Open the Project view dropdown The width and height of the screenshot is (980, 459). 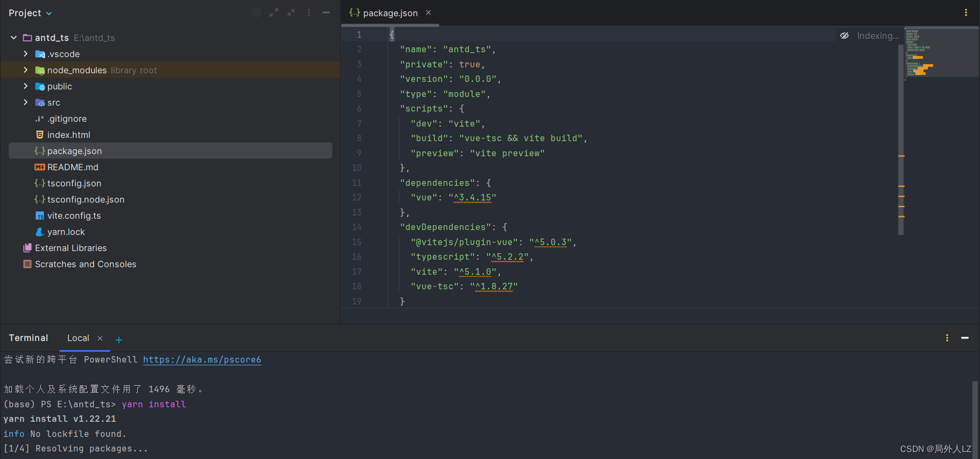[30, 13]
